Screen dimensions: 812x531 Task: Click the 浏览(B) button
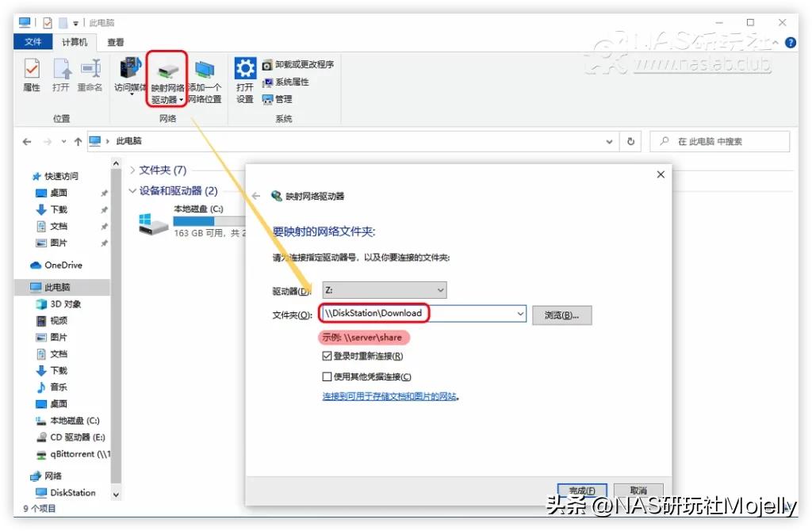561,314
